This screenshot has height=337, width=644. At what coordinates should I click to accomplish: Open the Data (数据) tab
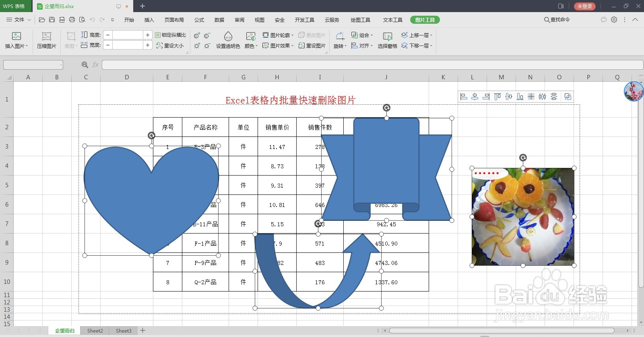(219, 20)
